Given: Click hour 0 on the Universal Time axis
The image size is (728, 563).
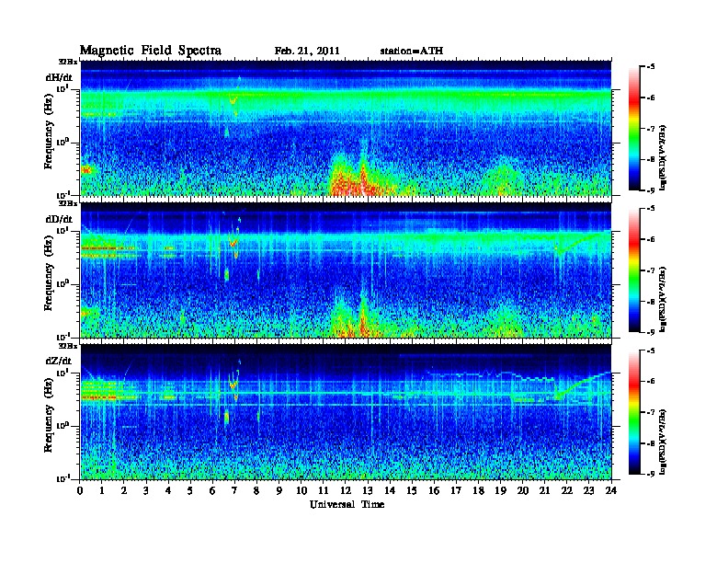Looking at the screenshot, I should [80, 490].
